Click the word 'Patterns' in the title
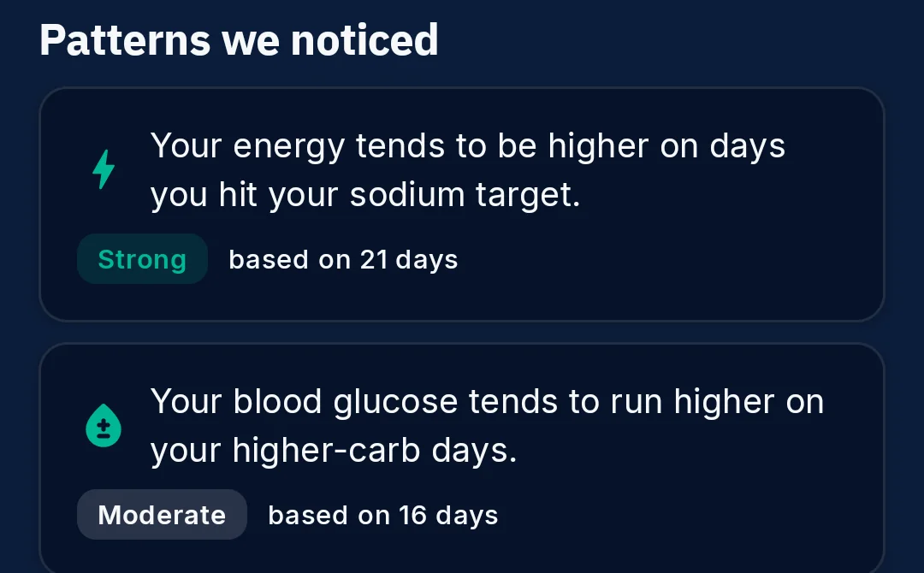Viewport: 924px width, 573px height. [x=125, y=40]
